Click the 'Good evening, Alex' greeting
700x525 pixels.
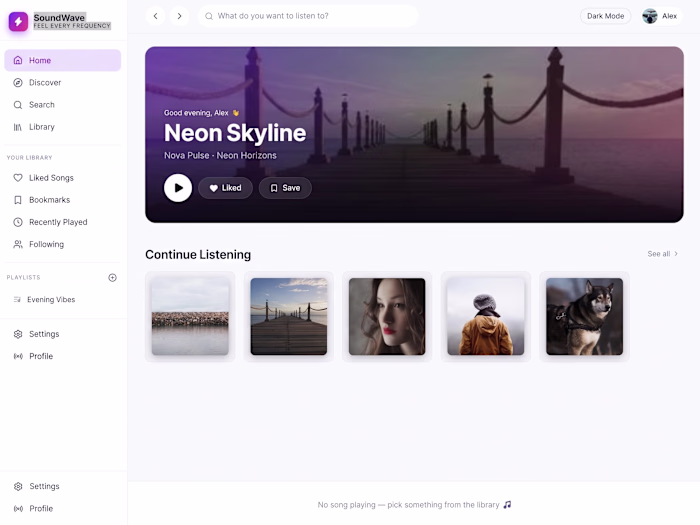[196, 113]
